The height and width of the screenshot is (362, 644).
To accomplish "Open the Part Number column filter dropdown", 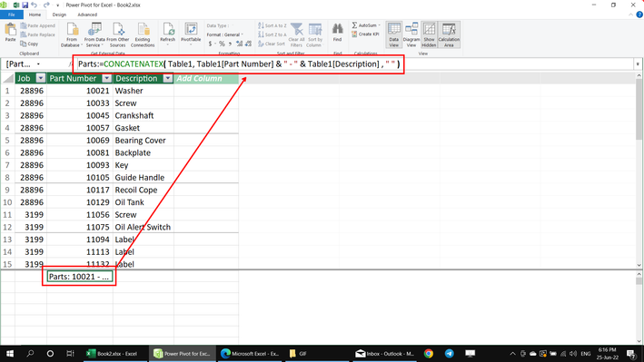I will pyautogui.click(x=107, y=78).
